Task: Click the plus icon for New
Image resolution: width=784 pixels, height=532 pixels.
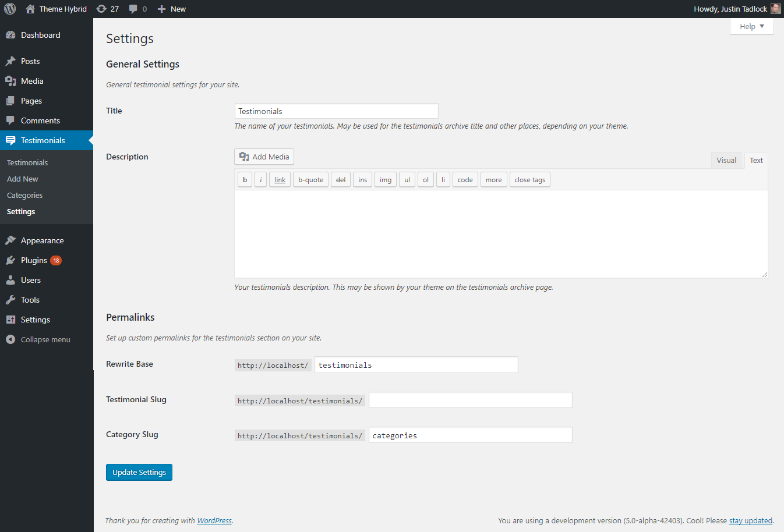Action: pos(162,9)
